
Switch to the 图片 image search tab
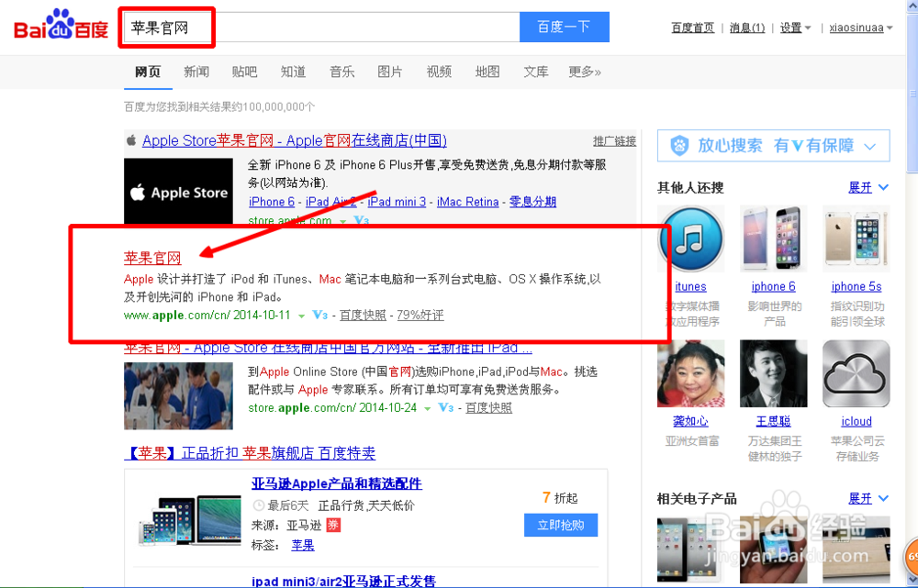coord(391,71)
